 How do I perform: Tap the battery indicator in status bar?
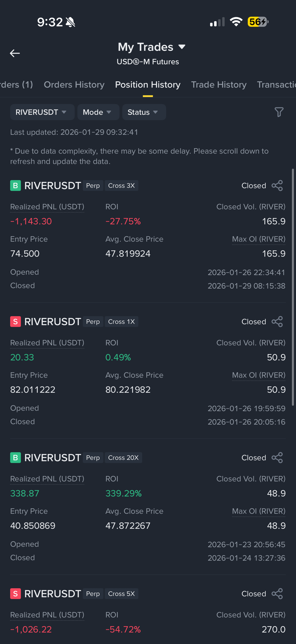coord(258,22)
